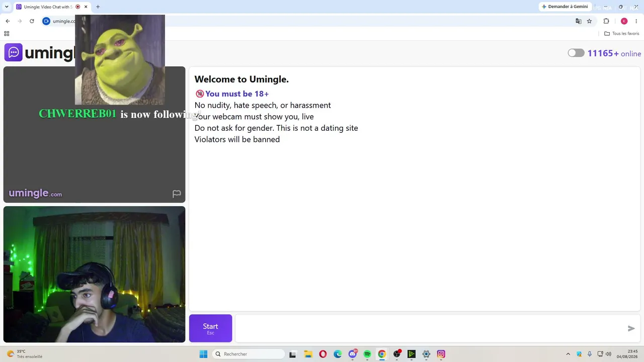Open the Tous les favoris bookmarks folder

[x=622, y=34]
